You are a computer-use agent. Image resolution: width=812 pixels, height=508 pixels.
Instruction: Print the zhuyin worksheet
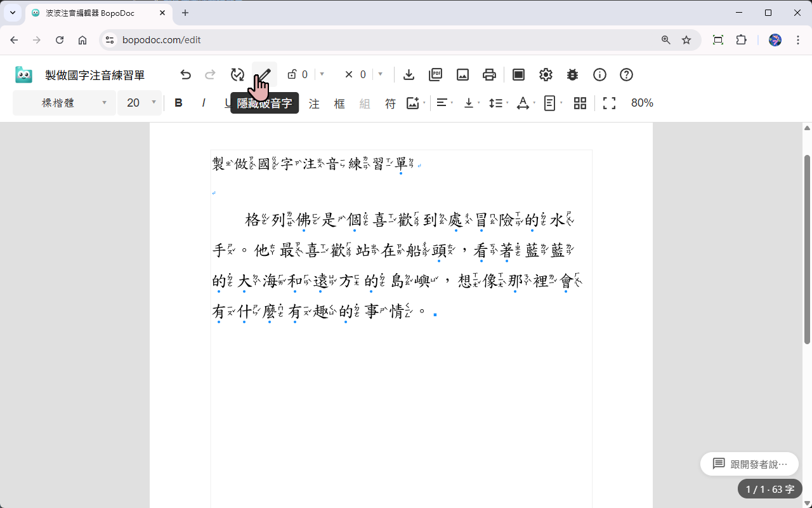[489, 74]
